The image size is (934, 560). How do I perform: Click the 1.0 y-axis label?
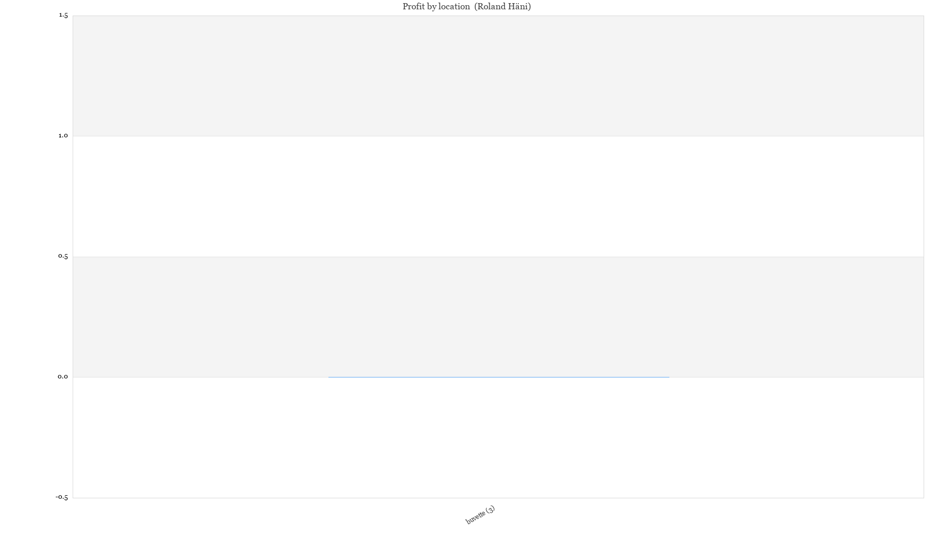pos(63,136)
